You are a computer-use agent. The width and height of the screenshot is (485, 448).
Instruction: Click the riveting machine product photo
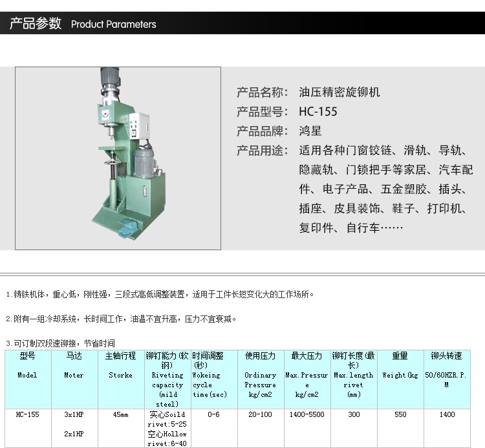118,158
